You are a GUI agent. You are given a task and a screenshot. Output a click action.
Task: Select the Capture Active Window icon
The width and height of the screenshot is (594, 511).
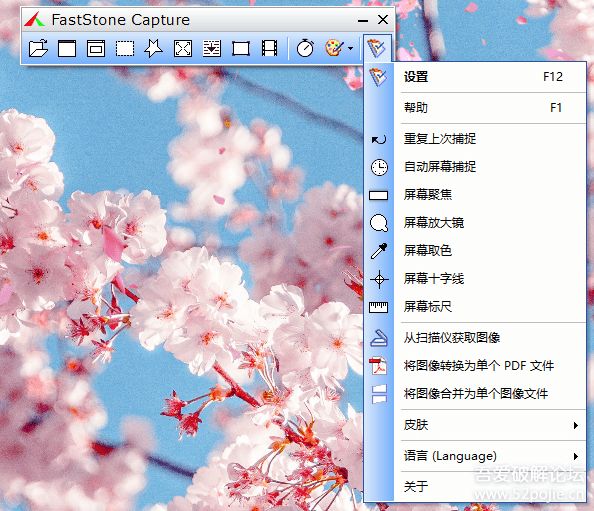(67, 48)
